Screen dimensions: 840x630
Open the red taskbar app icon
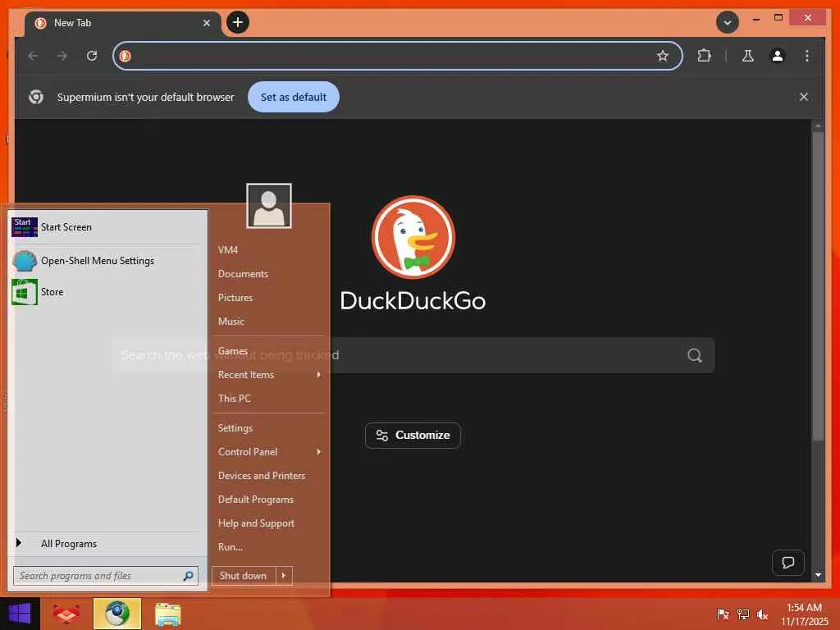[66, 614]
